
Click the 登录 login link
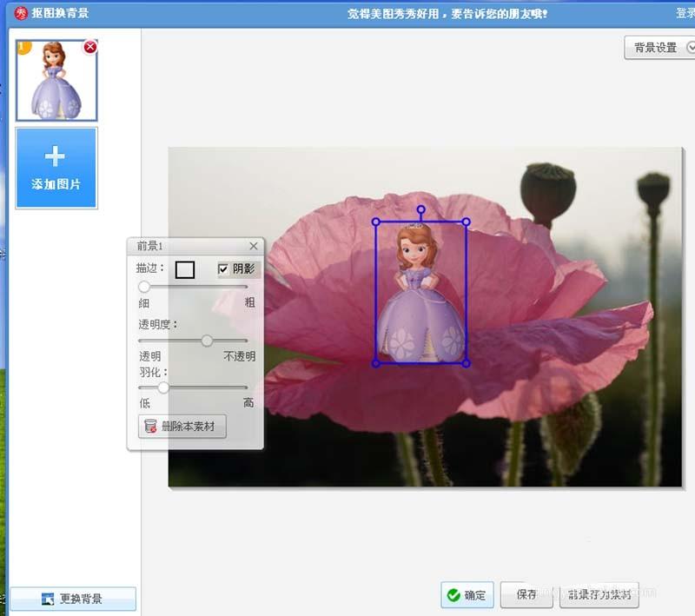click(x=685, y=11)
